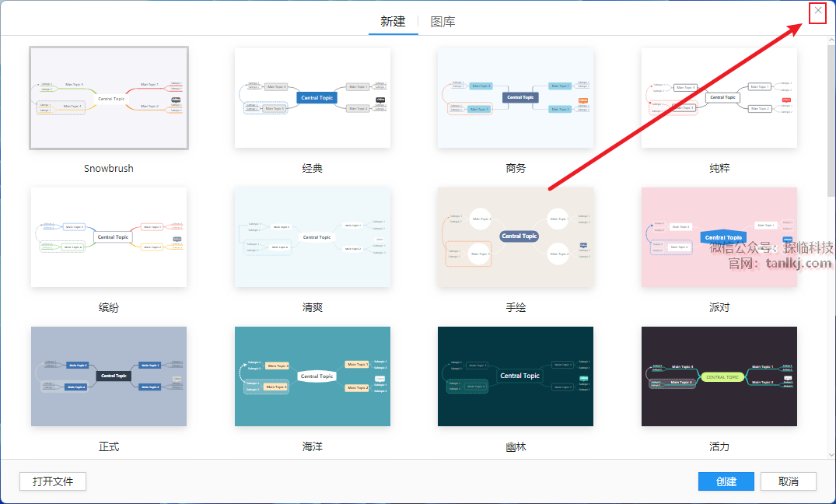Click the 海洋 label text
The height and width of the screenshot is (504, 836).
[x=313, y=447]
